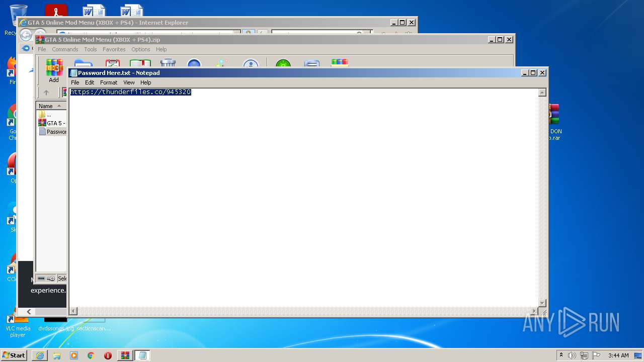This screenshot has width=644, height=362.
Task: Minimize the WinRAR window
Action: [x=492, y=40]
